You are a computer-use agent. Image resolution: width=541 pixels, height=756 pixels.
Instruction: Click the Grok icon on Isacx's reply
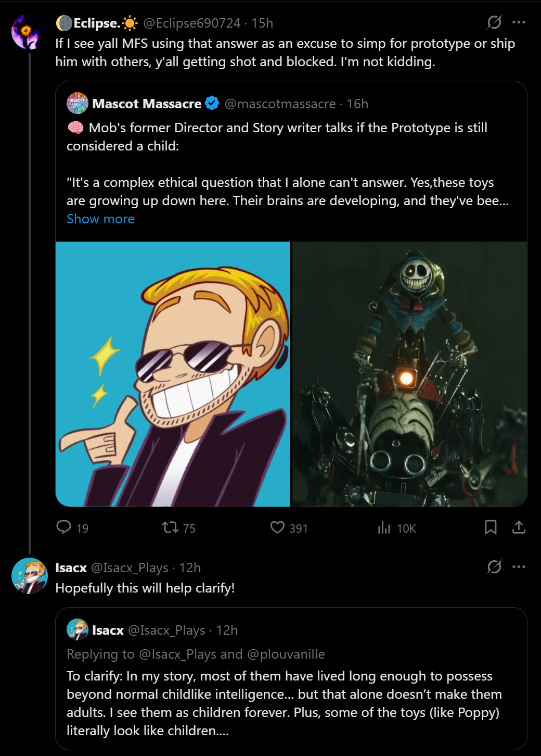click(x=494, y=566)
